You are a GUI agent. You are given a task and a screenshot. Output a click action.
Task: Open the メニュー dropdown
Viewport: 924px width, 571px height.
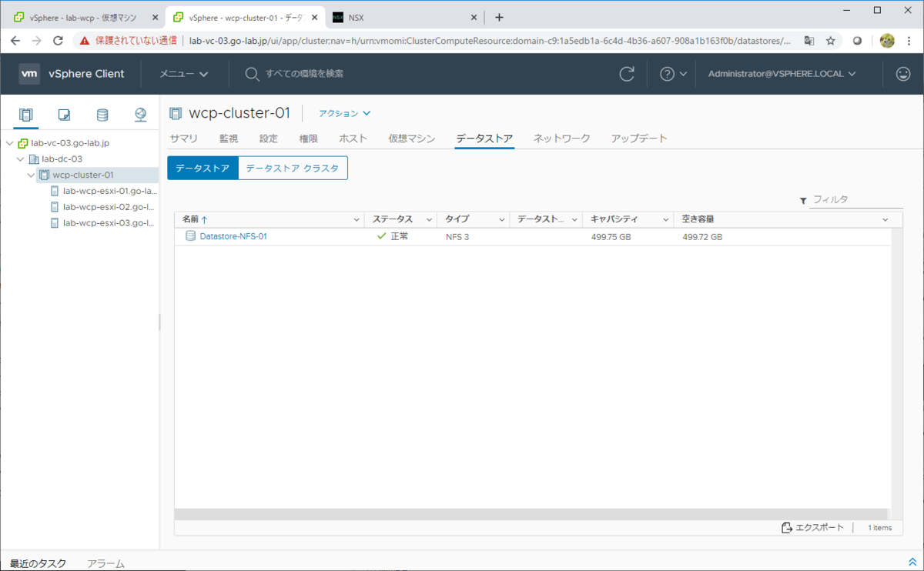pos(184,74)
